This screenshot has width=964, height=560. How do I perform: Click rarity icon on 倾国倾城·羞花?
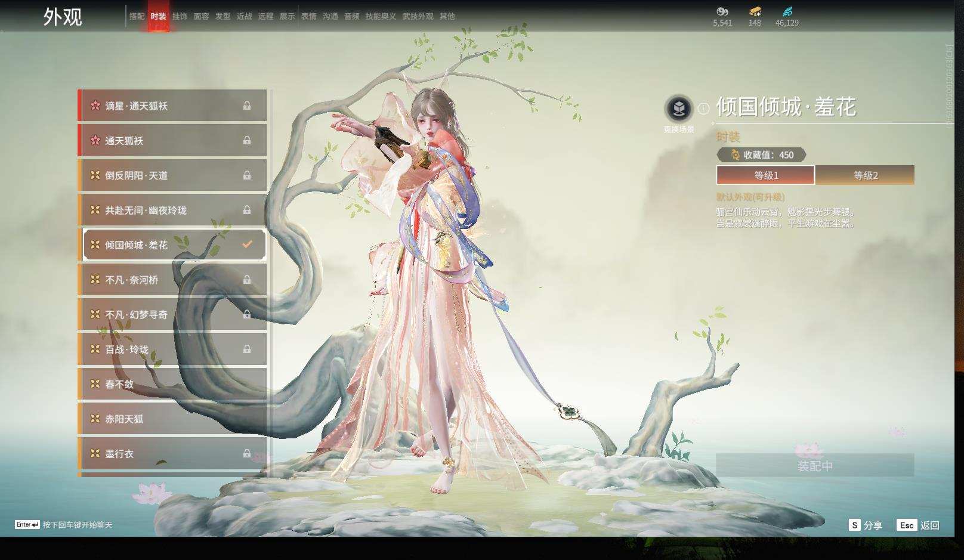point(95,245)
